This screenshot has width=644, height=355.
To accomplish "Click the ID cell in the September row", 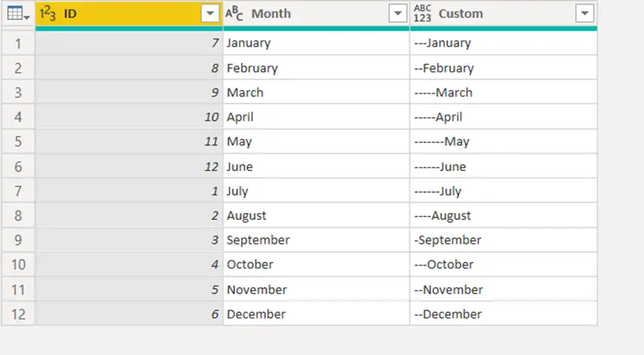I will point(129,240).
